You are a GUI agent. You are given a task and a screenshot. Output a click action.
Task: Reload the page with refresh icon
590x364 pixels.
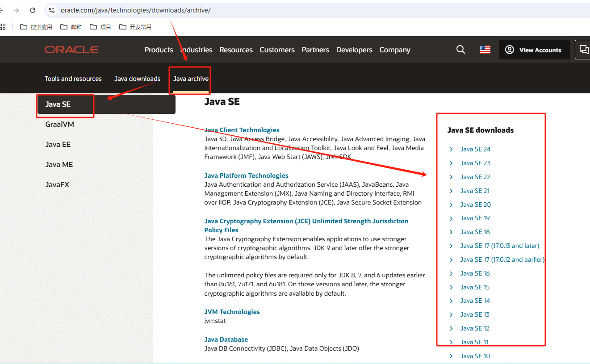point(33,10)
